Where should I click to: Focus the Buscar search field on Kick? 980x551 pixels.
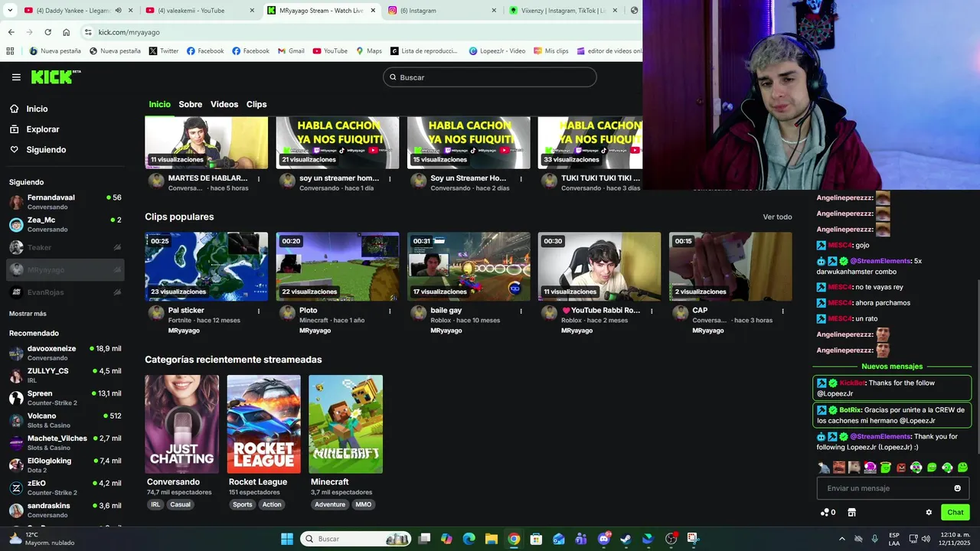pyautogui.click(x=490, y=77)
